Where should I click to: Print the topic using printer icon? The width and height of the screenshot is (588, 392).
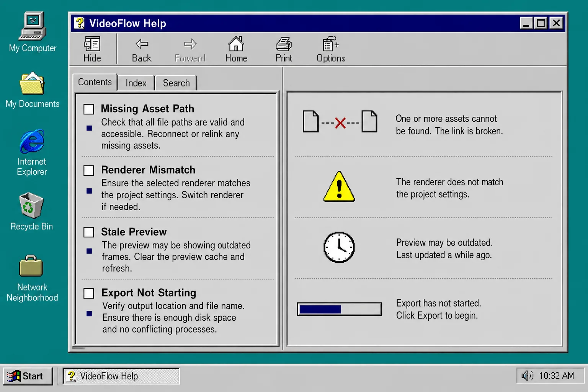coord(284,44)
